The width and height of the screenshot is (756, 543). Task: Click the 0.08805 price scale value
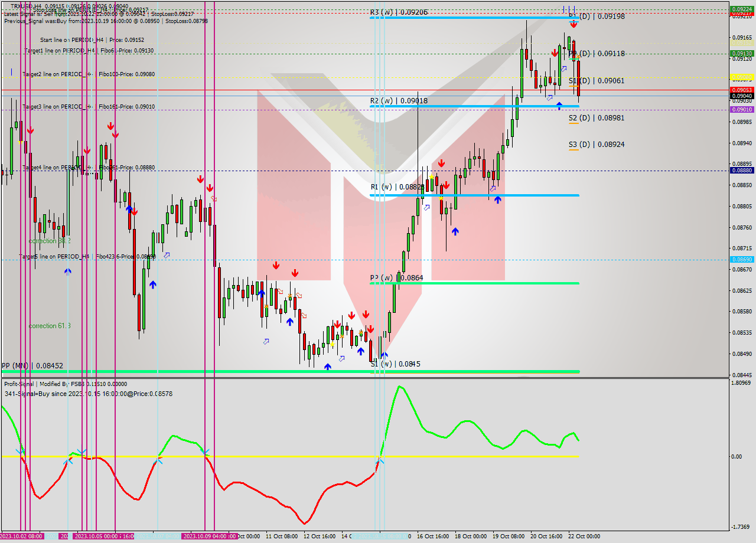(x=742, y=206)
